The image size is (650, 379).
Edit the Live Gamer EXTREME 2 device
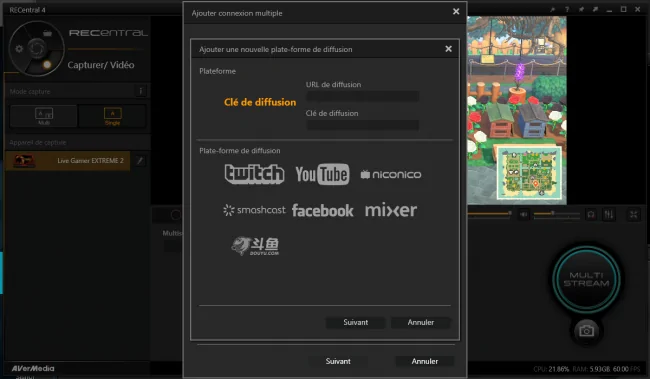140,160
